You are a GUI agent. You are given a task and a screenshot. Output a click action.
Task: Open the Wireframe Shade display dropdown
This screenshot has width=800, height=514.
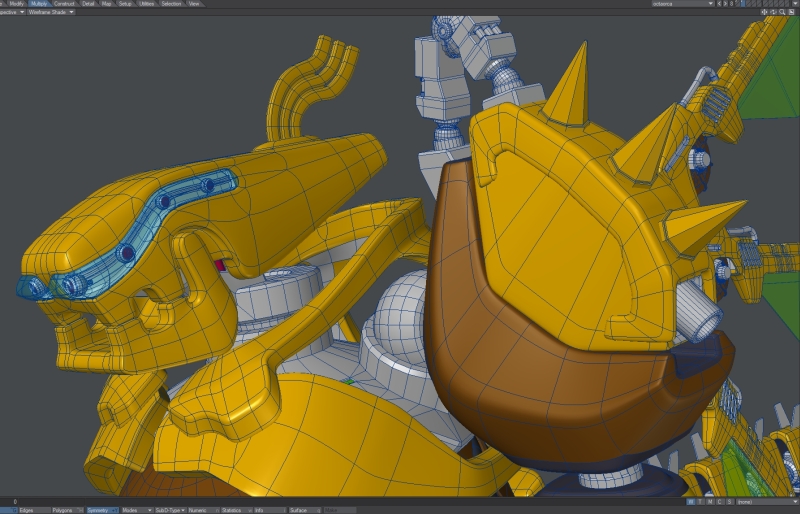tap(49, 12)
